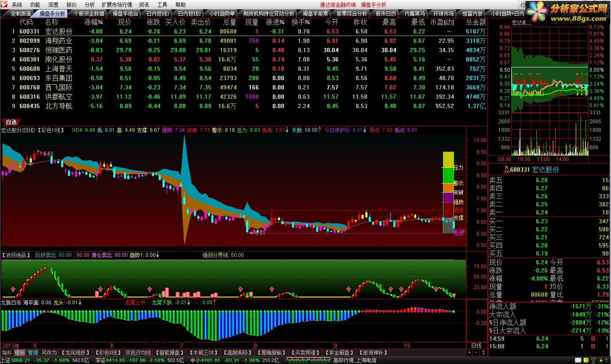Switch to 日内短线1 tab
The height and width of the screenshot is (364, 611).
click(x=158, y=14)
